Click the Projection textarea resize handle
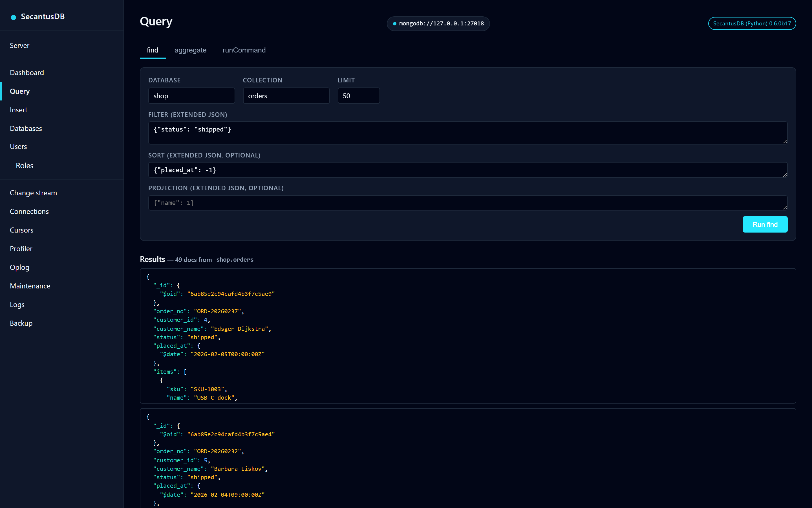This screenshot has width=812, height=508. pos(785,208)
